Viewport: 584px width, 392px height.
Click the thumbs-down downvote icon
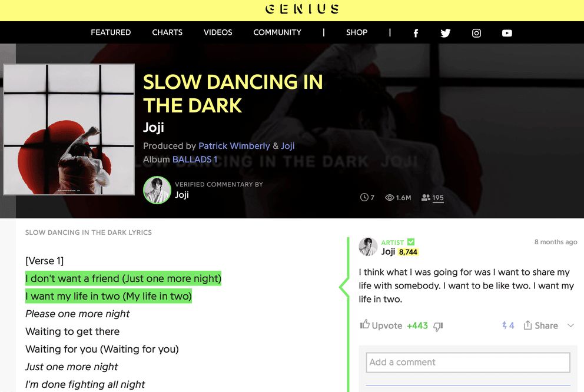438,327
